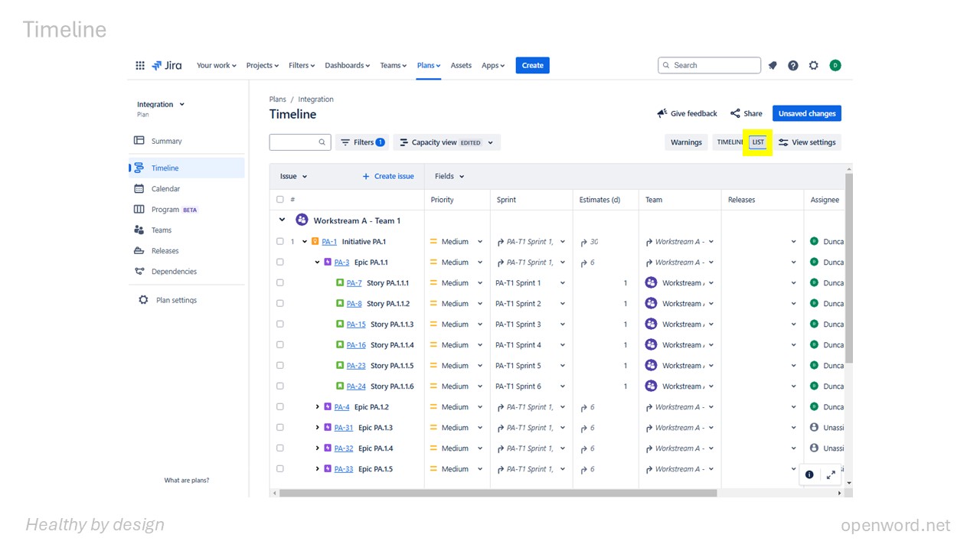Viewport: 980px width, 551px height.
Task: Click the Unsaved changes button
Action: point(807,113)
